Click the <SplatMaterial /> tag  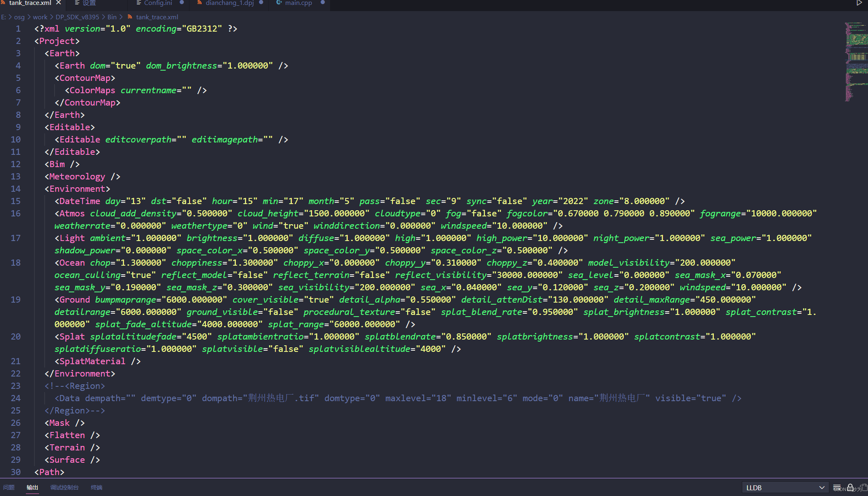(97, 361)
